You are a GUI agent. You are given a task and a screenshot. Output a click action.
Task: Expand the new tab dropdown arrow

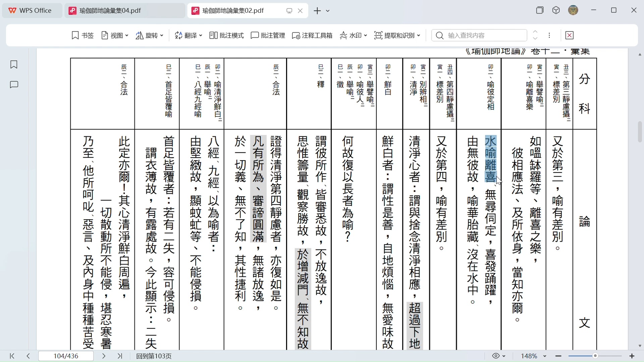(328, 11)
